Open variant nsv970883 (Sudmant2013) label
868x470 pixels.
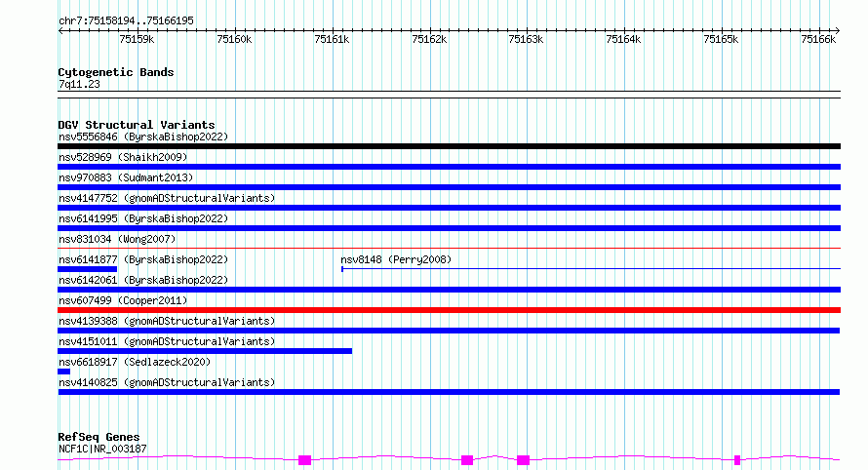pos(126,177)
